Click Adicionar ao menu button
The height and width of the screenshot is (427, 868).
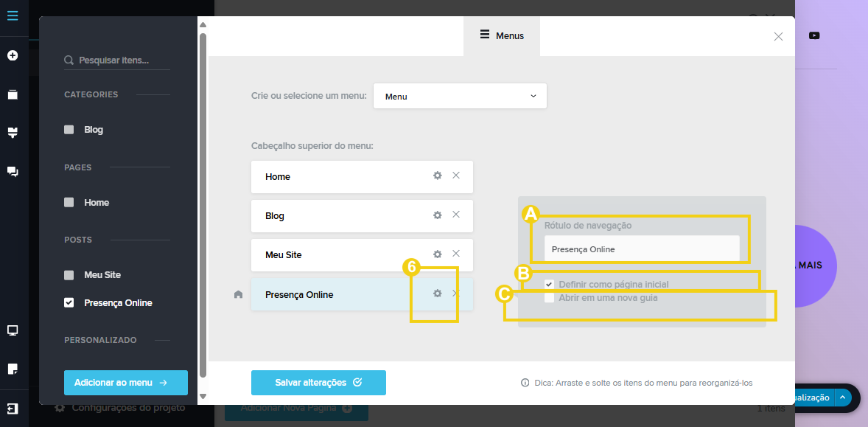tap(126, 383)
